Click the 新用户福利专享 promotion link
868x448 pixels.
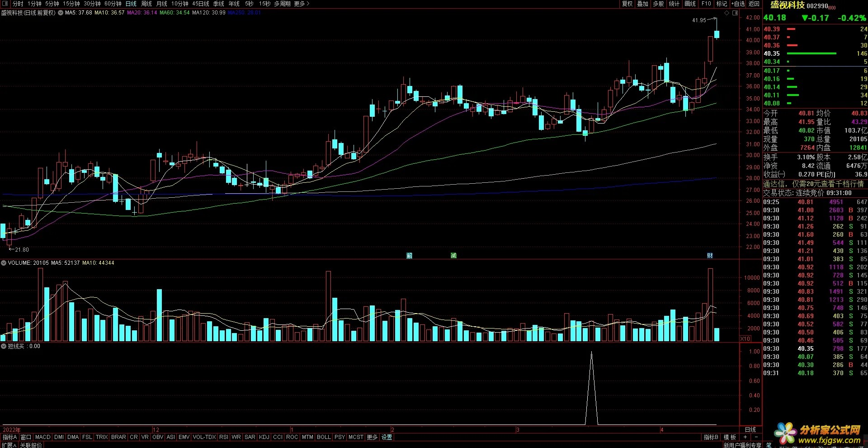click(x=742, y=445)
